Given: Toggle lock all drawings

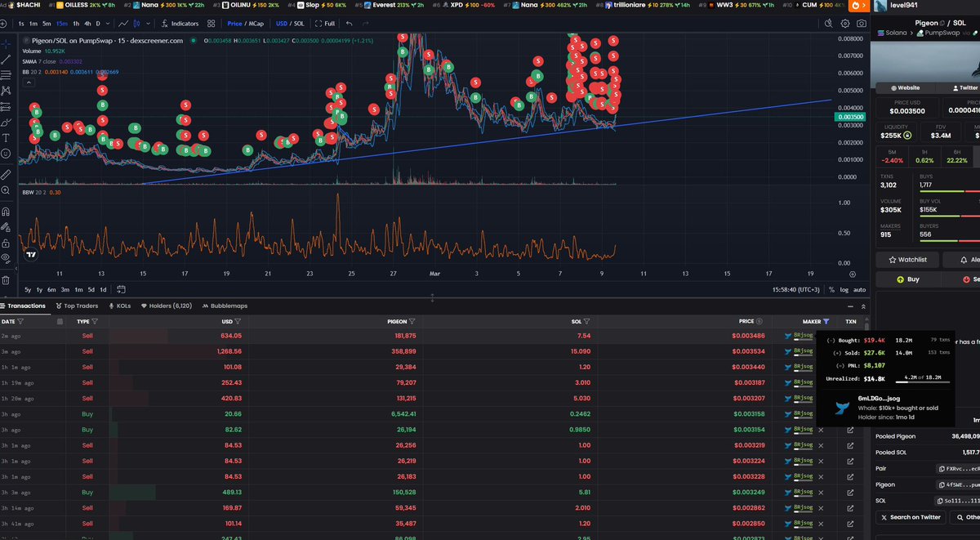Looking at the screenshot, I should pos(6,243).
